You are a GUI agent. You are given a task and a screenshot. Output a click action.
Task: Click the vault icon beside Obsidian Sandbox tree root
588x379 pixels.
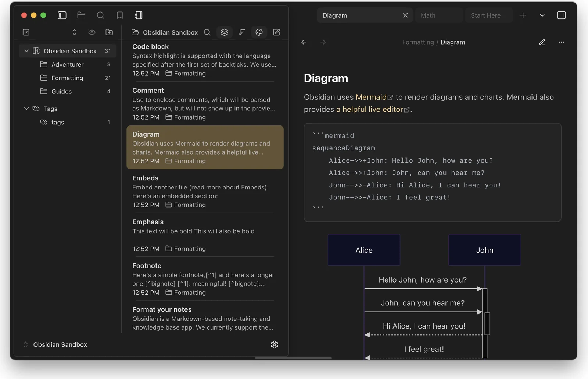point(36,51)
